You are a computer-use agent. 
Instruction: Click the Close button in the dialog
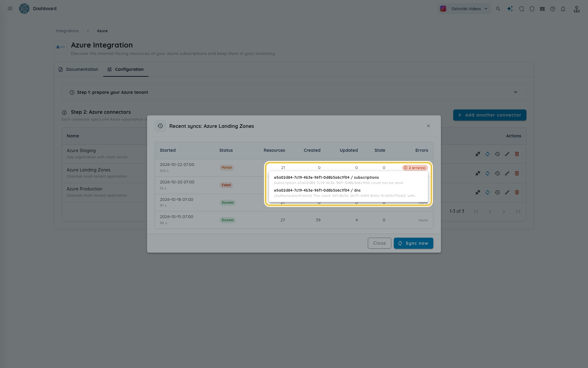[379, 243]
